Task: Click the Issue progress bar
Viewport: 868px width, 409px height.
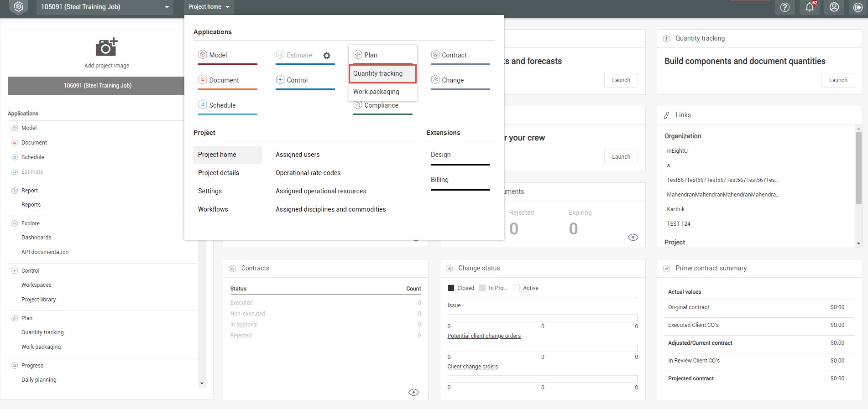Action: [x=542, y=317]
